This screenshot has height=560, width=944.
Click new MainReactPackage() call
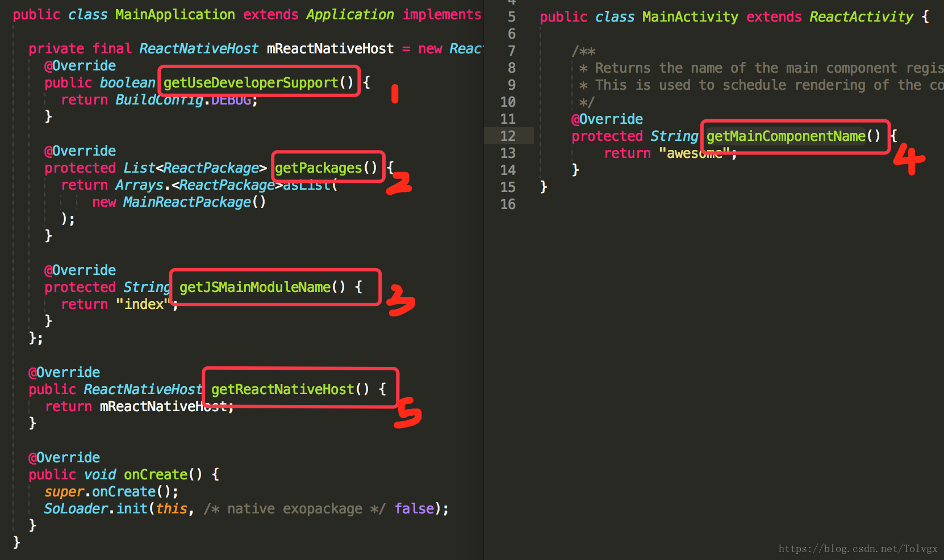[179, 202]
